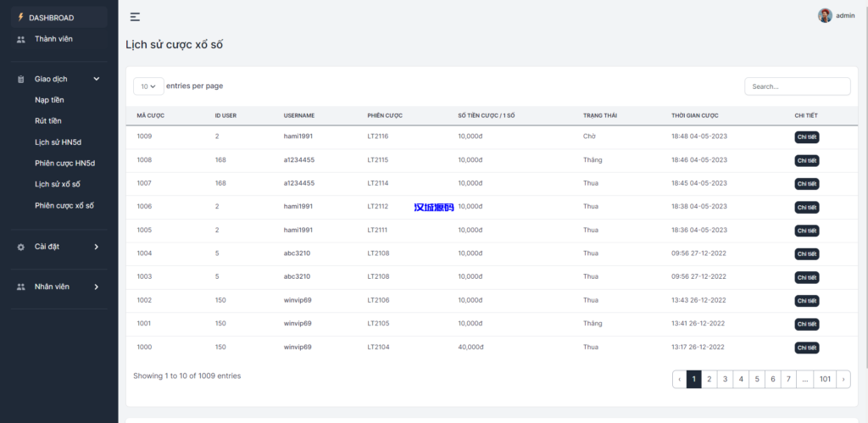Expand the Nhân viên submenu chevron
The width and height of the screenshot is (868, 423).
point(96,287)
